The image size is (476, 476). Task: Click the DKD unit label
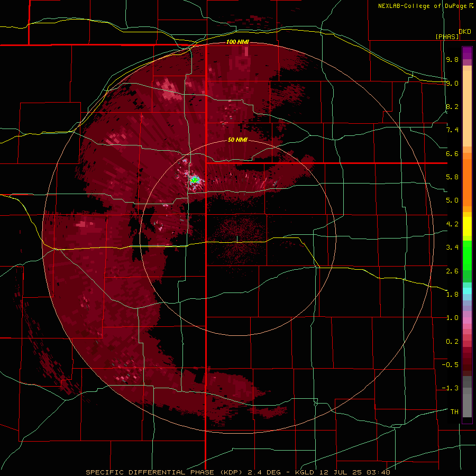[x=465, y=32]
